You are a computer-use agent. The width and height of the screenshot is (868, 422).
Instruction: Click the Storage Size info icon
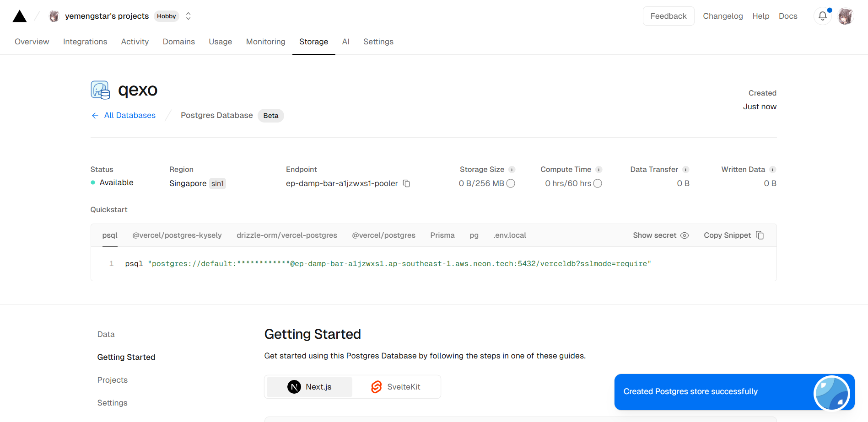512,170
